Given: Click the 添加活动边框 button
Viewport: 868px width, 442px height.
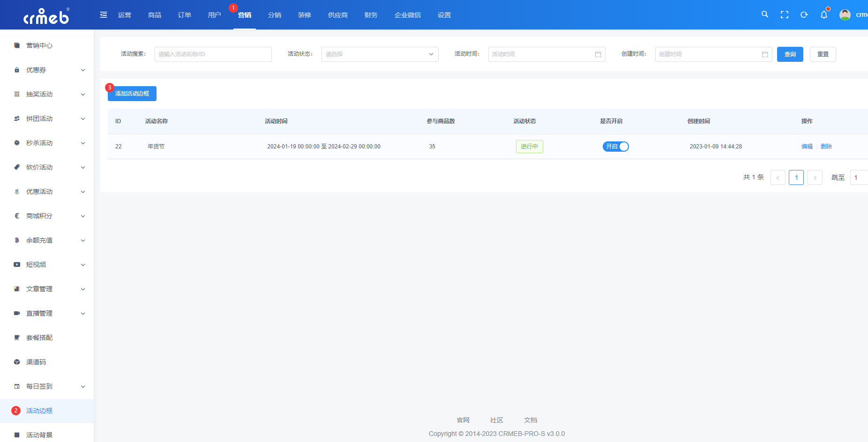Looking at the screenshot, I should (132, 94).
